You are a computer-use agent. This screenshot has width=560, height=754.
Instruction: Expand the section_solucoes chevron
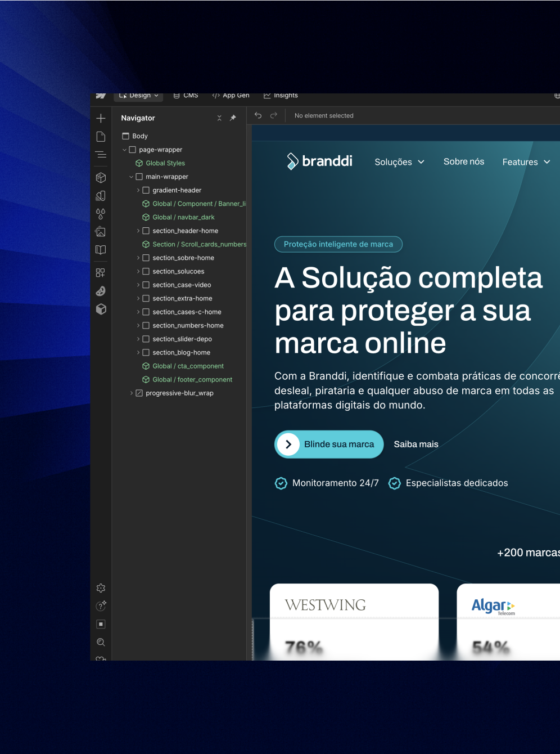pyautogui.click(x=138, y=271)
